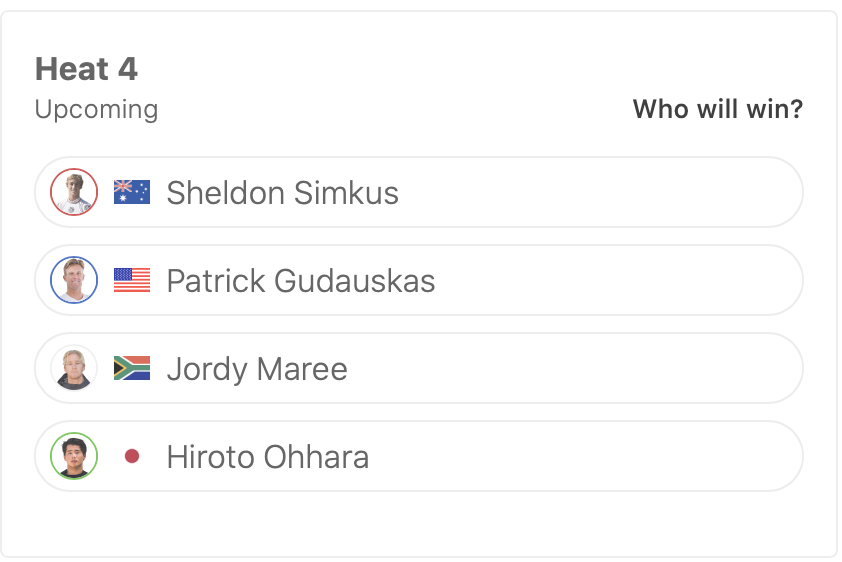Click the South African flag icon
Viewport: 842px width, 562px height.
(132, 368)
